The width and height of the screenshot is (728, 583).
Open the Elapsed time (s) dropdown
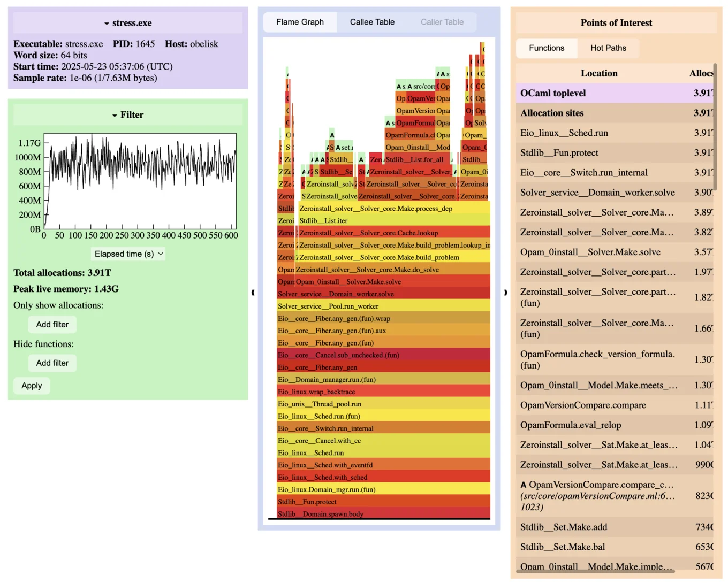128,254
